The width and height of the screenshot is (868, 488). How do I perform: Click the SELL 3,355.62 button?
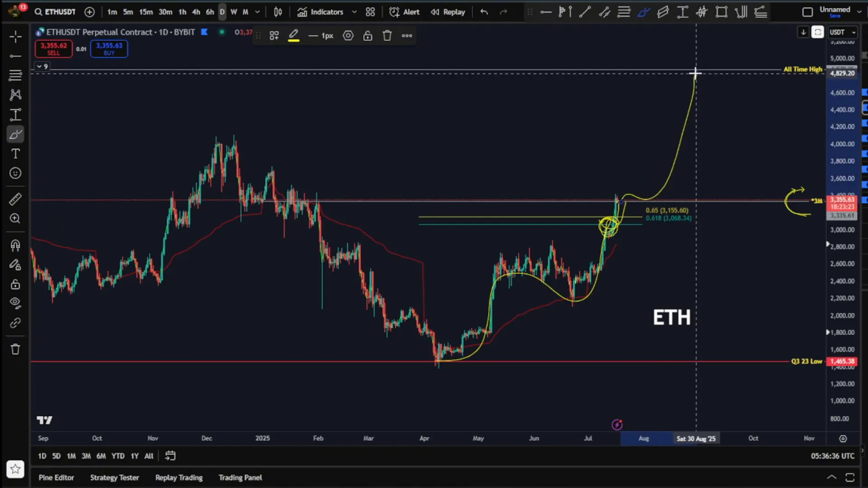click(53, 48)
